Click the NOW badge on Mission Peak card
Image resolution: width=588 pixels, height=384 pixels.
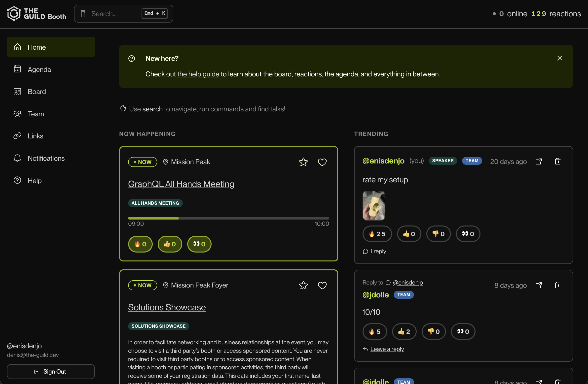click(143, 162)
